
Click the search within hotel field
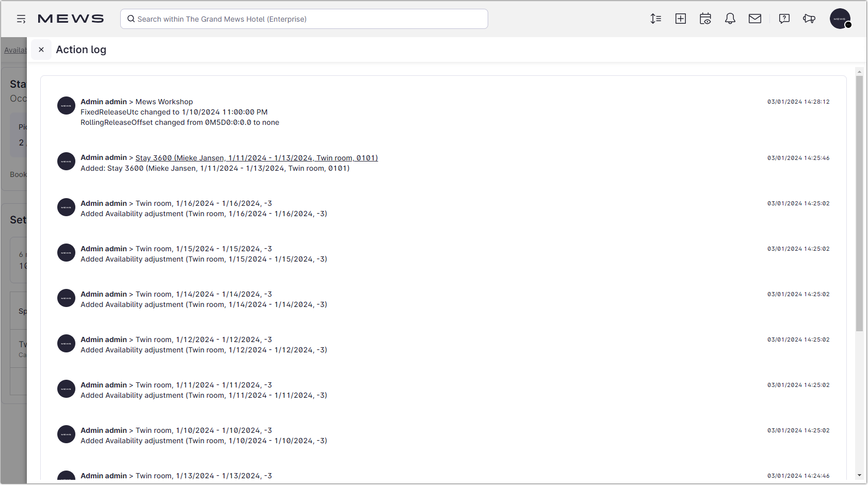(304, 19)
